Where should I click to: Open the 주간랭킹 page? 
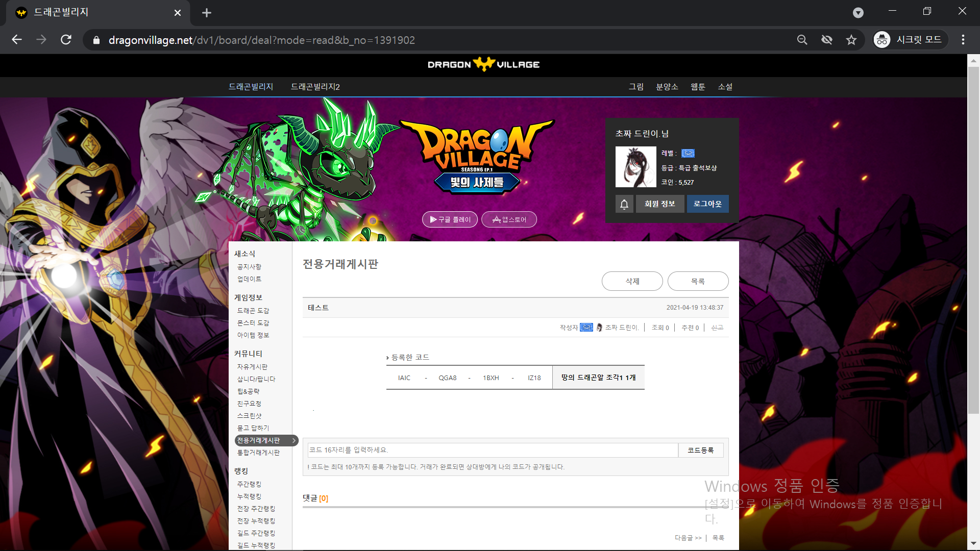point(249,484)
